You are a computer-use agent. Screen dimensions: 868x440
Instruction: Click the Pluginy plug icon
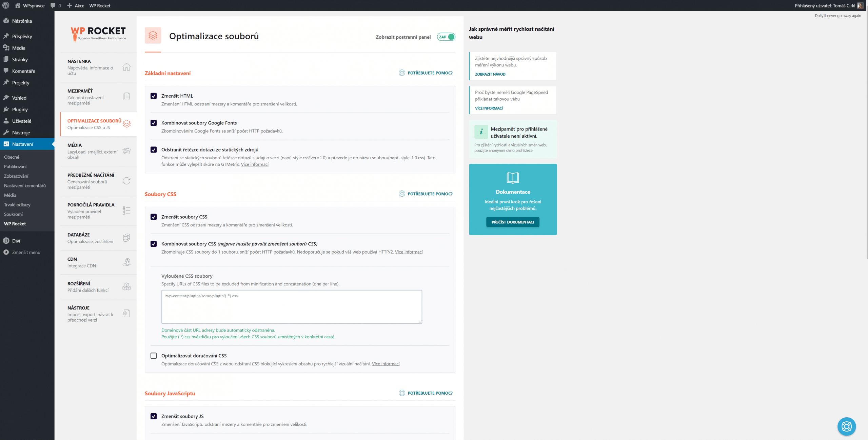[x=6, y=109]
